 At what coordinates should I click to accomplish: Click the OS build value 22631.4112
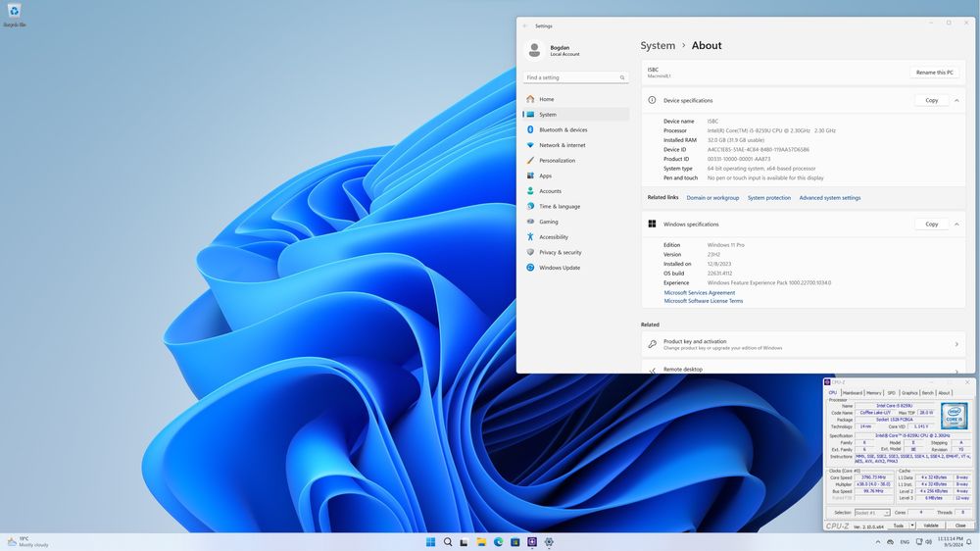click(x=719, y=274)
